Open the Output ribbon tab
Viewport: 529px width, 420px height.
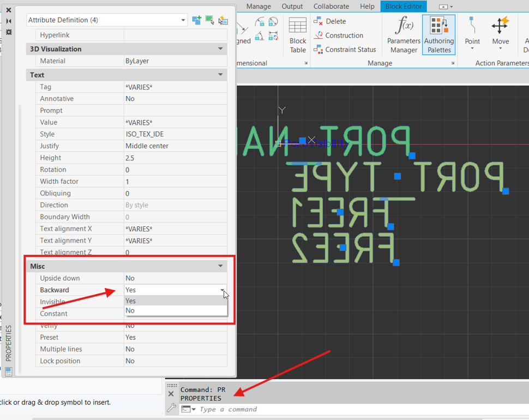point(292,7)
